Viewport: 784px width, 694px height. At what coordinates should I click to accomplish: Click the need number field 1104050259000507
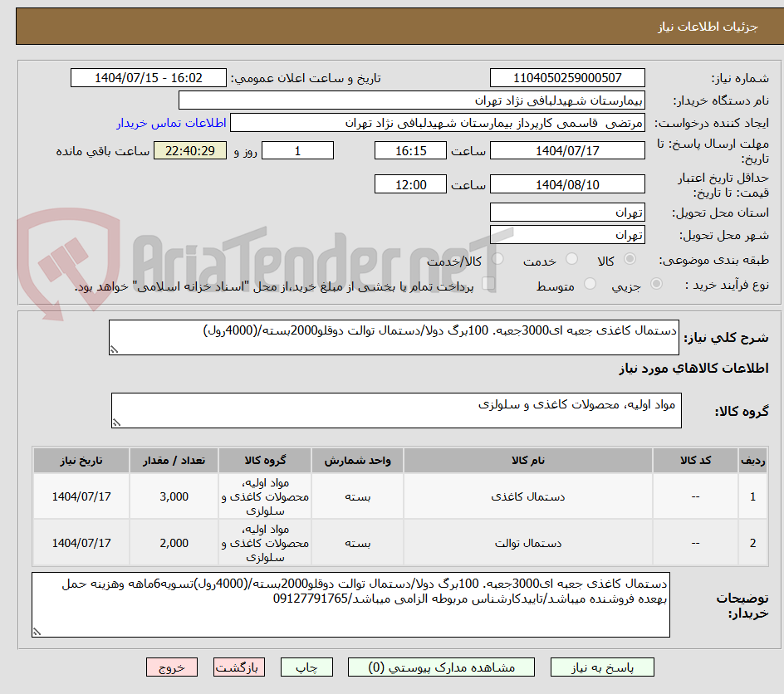[x=567, y=77]
